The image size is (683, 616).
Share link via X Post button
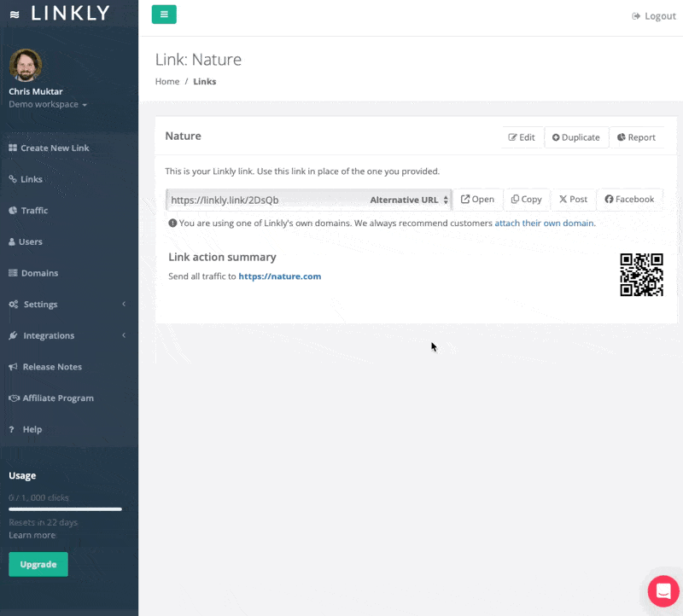[x=573, y=200]
